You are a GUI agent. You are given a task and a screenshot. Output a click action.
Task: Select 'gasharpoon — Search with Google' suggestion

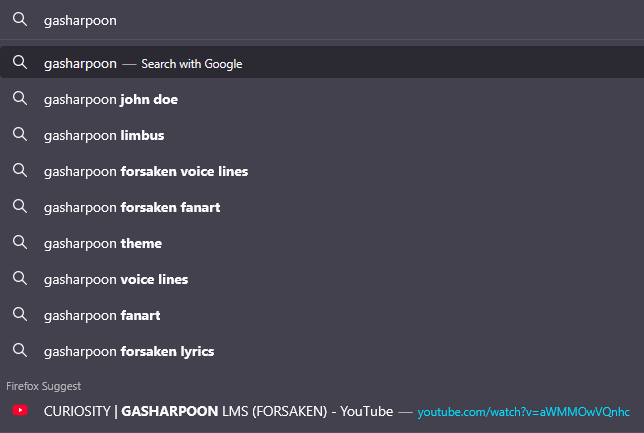(322, 62)
